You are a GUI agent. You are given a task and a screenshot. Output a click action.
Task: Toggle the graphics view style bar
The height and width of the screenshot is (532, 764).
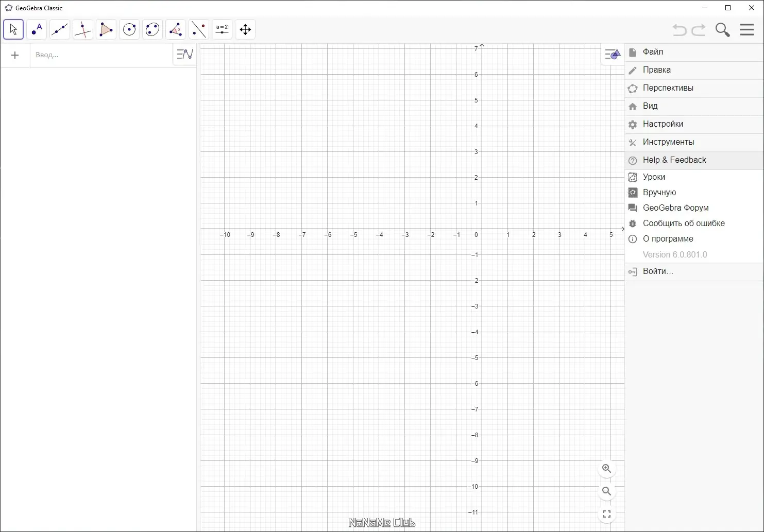click(612, 54)
